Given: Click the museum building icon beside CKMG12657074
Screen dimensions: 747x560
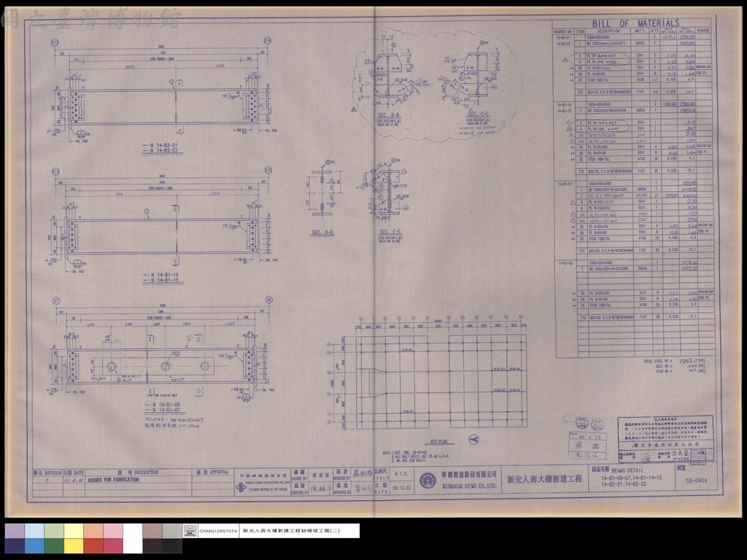Looking at the screenshot, I should [x=190, y=531].
